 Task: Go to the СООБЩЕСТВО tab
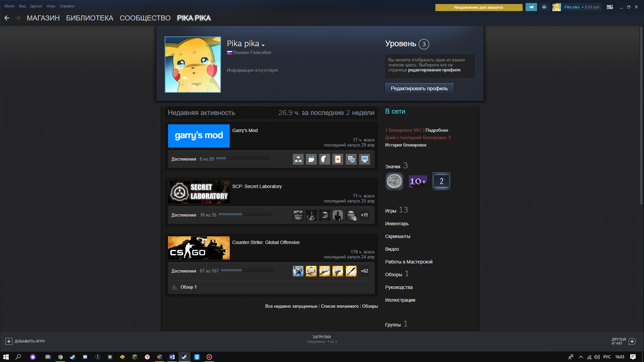145,18
